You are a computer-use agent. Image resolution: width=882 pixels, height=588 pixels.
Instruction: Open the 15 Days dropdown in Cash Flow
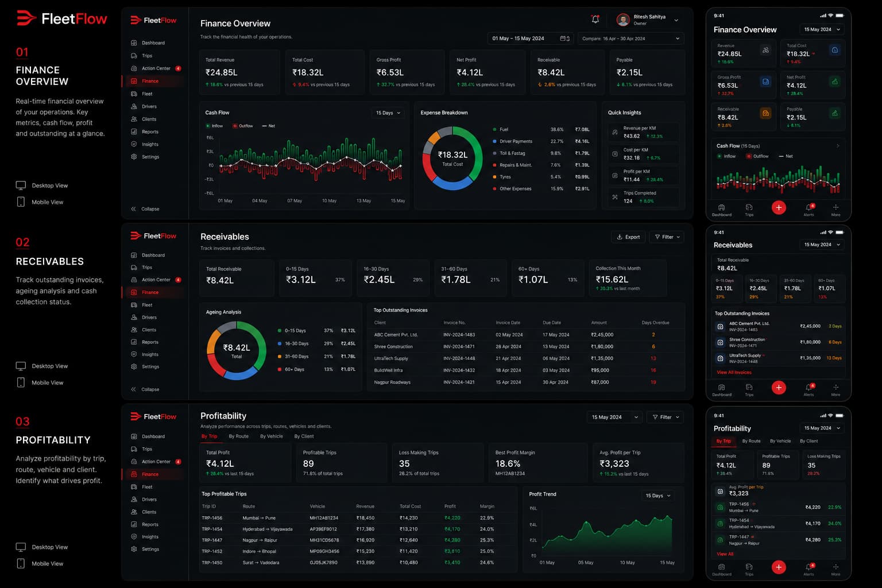click(388, 113)
